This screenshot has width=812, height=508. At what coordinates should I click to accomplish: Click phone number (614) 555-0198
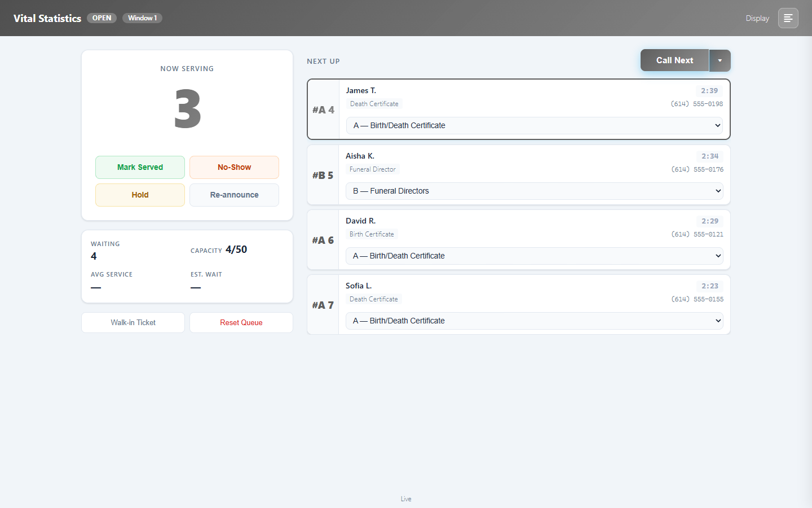click(697, 104)
